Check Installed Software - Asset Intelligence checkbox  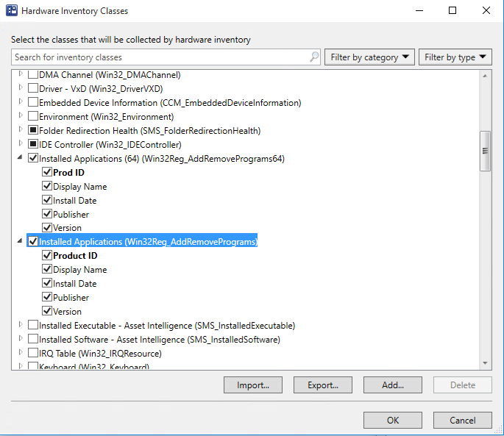pyautogui.click(x=33, y=339)
